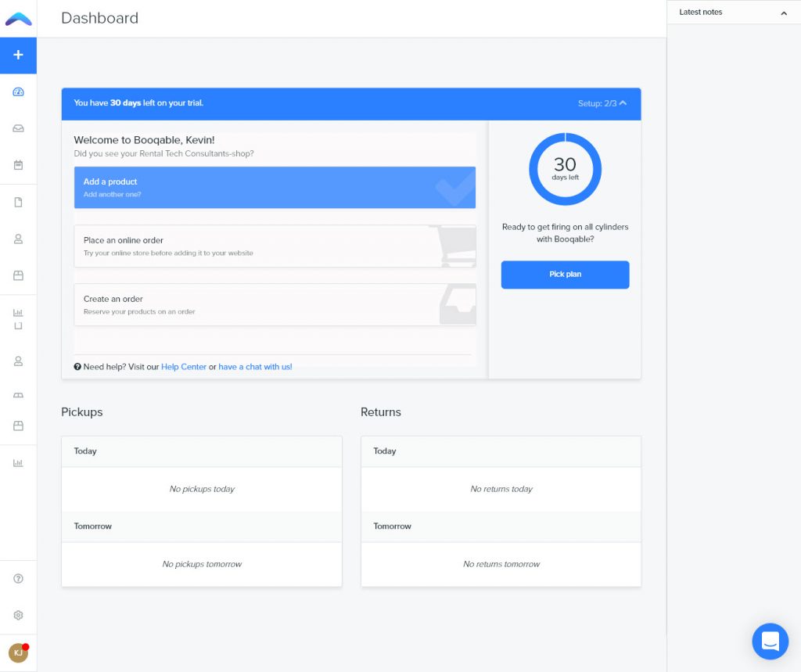Click the have a chat with us link
The width and height of the screenshot is (801, 672).
(256, 366)
